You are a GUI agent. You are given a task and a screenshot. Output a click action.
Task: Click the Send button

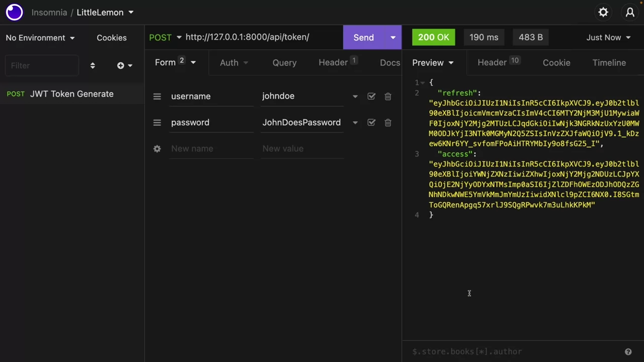pos(363,38)
